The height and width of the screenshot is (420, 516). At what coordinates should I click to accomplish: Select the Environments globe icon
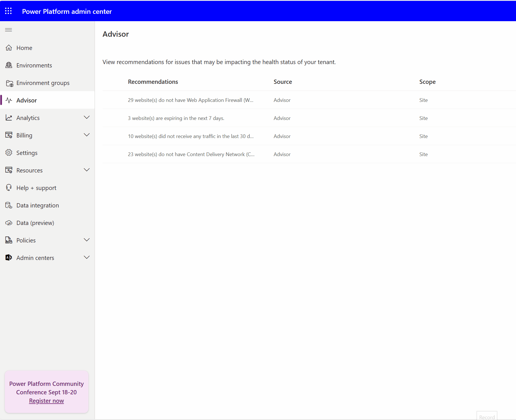[x=9, y=65]
